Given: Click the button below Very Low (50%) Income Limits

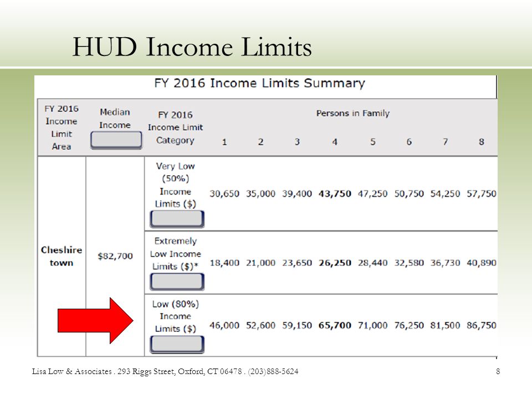Looking at the screenshot, I should pos(177,219).
